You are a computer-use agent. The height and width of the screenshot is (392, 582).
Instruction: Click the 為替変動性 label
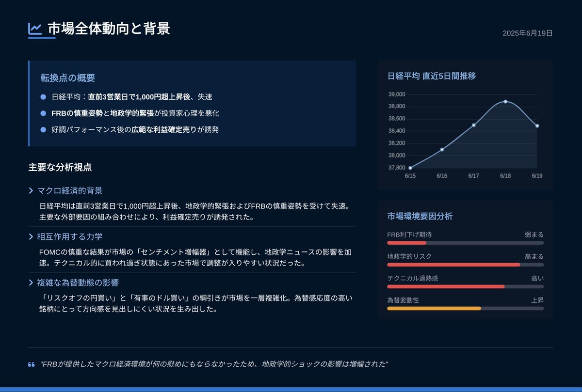pyautogui.click(x=403, y=300)
